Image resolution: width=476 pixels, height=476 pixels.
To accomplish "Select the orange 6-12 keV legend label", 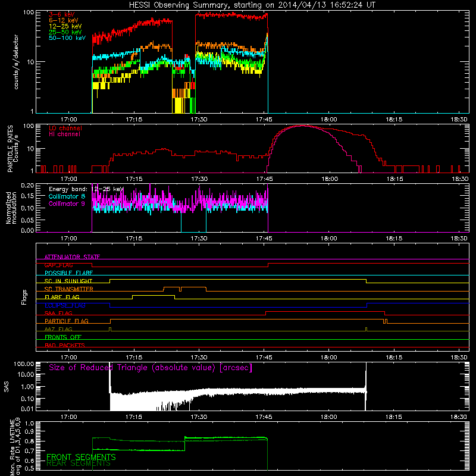I will 64,20.
